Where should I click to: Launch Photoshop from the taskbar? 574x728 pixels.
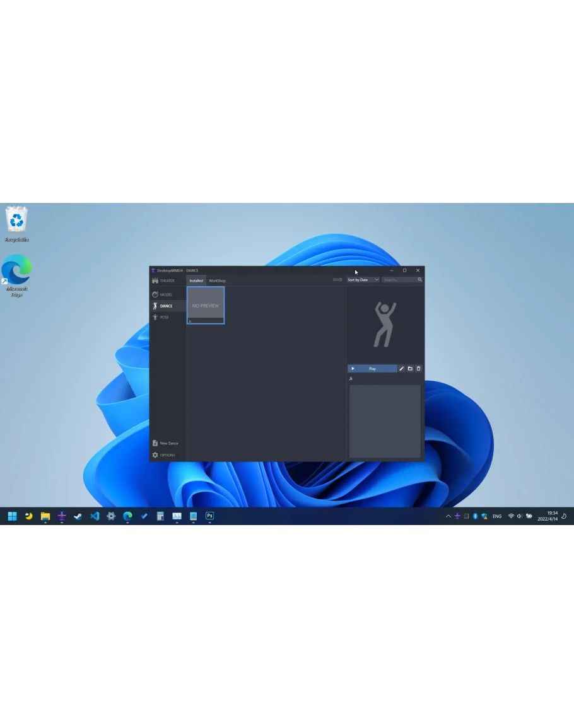tap(209, 516)
